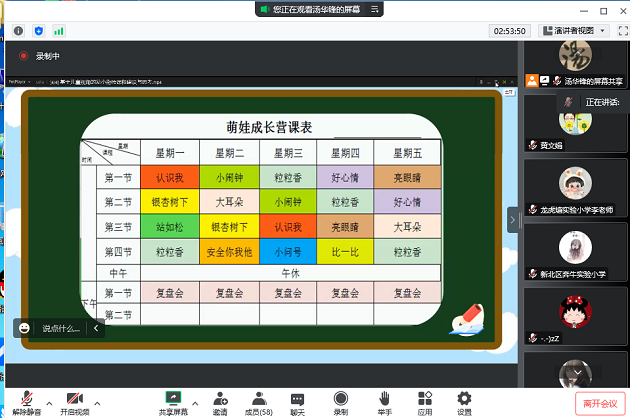The image size is (630, 418).
Task: Open the 应用 apps icon
Action: pyautogui.click(x=425, y=401)
